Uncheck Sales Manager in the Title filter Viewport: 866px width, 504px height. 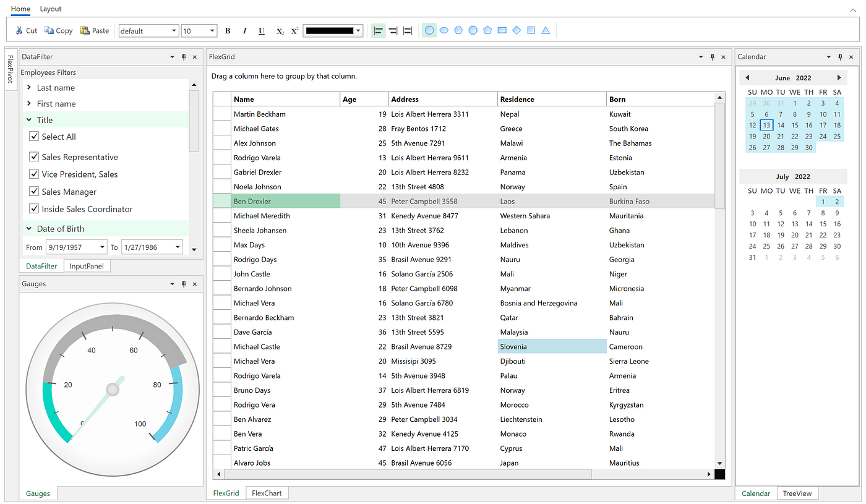33,192
